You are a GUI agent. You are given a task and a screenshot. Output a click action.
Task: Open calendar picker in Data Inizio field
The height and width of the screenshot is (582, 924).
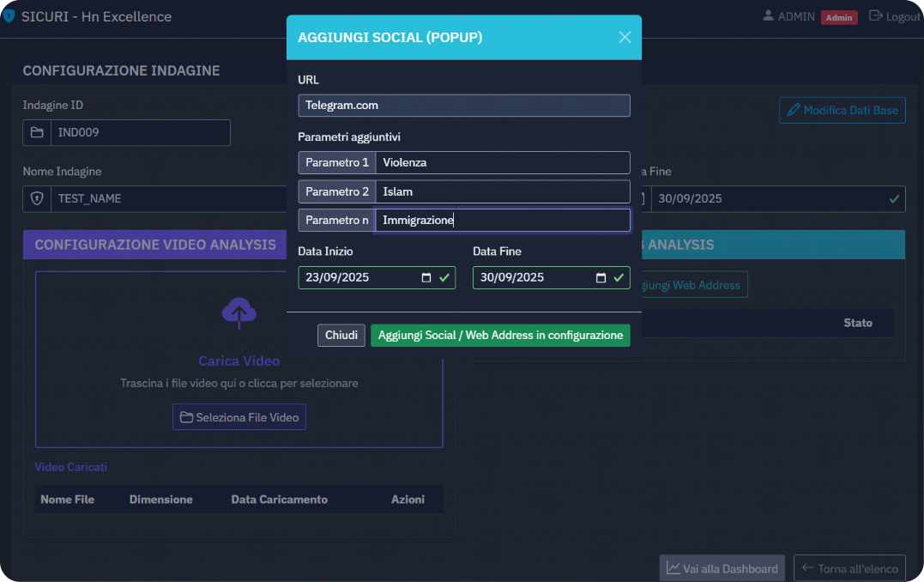pos(426,277)
